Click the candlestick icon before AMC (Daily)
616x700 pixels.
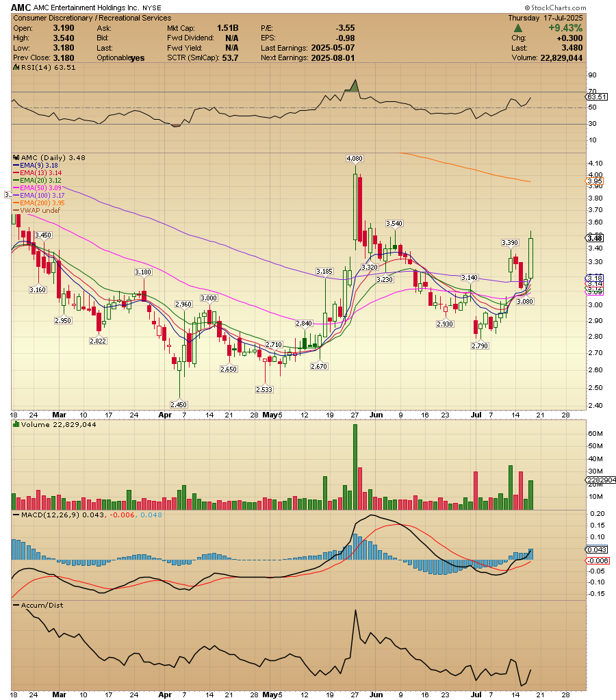coord(16,157)
